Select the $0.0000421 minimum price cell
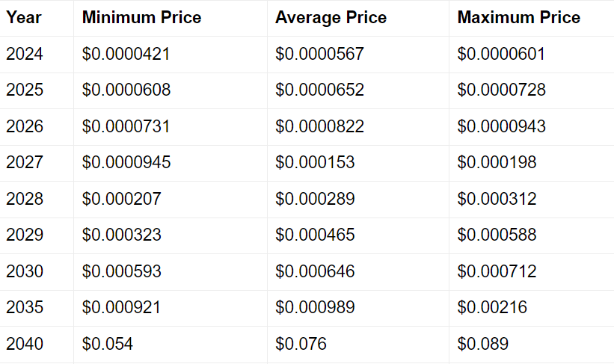 tap(126, 54)
